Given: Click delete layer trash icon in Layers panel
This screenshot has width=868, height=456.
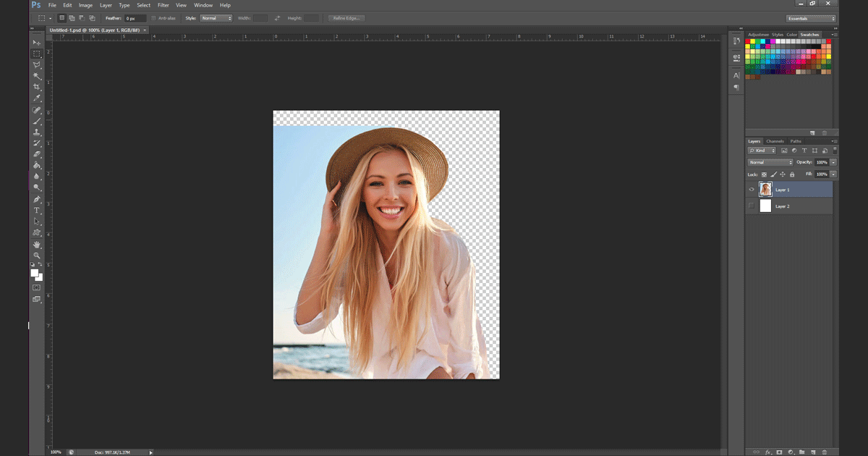Looking at the screenshot, I should tap(824, 452).
